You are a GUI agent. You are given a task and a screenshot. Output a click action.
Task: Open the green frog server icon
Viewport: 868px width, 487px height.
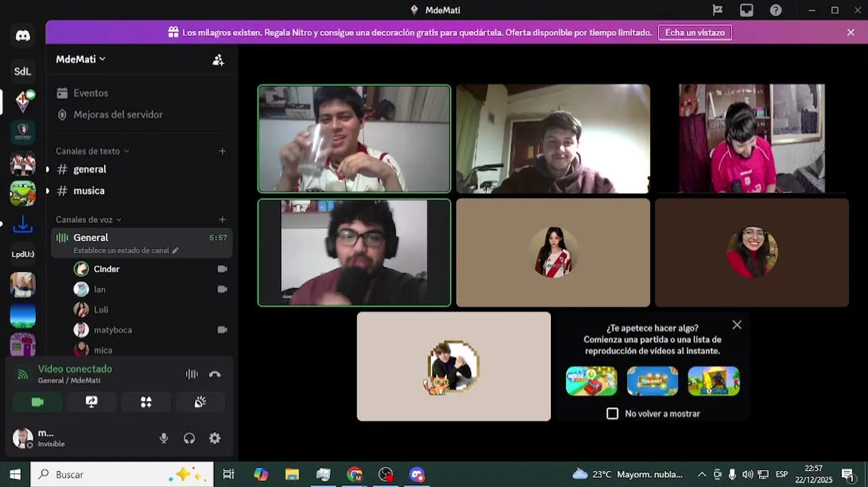23,193
